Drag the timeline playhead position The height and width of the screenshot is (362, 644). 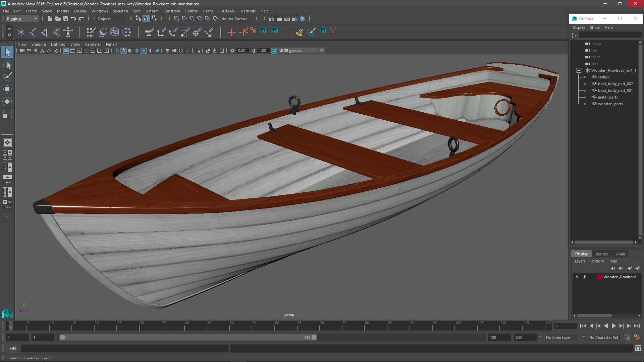(x=10, y=326)
